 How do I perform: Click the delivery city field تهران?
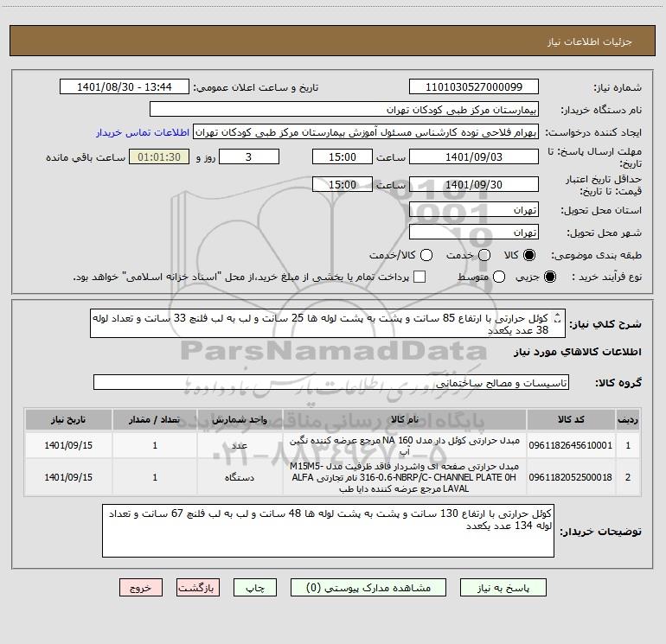click(474, 233)
